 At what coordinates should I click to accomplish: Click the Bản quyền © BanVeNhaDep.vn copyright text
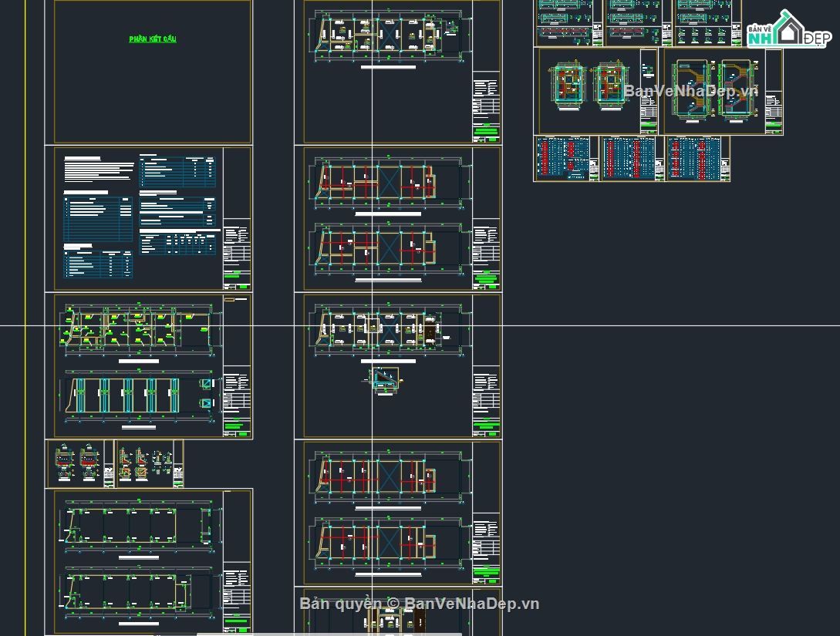coord(420,604)
